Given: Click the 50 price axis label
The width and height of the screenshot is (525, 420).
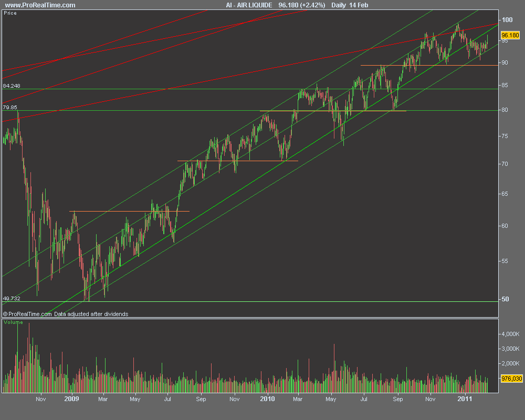Looking at the screenshot, I should click(505, 299).
